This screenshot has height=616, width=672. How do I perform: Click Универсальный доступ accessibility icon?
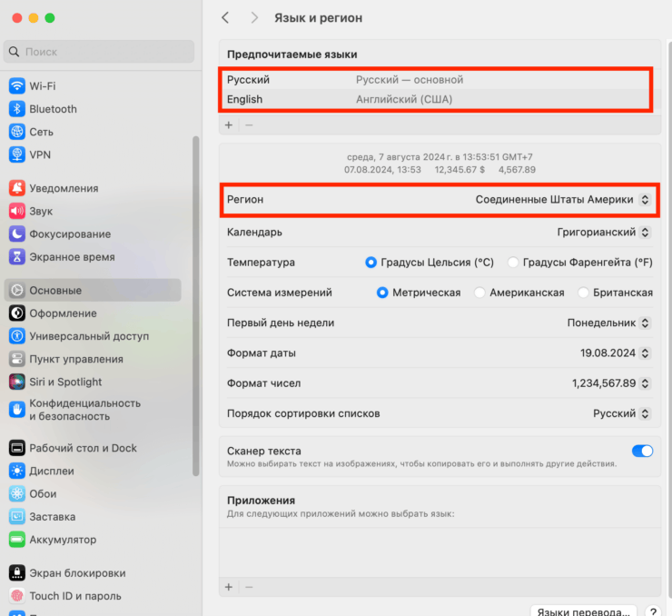(16, 335)
